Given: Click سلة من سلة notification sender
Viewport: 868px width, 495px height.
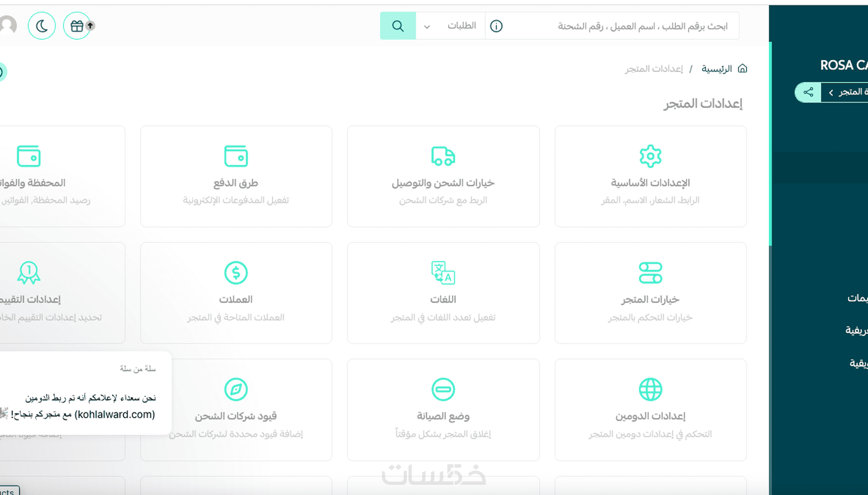Looking at the screenshot, I should point(138,368).
